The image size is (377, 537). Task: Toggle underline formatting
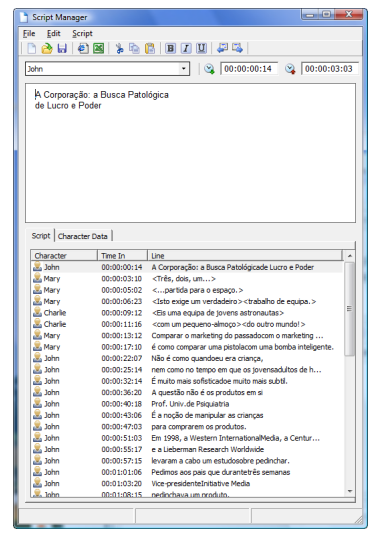[x=201, y=48]
